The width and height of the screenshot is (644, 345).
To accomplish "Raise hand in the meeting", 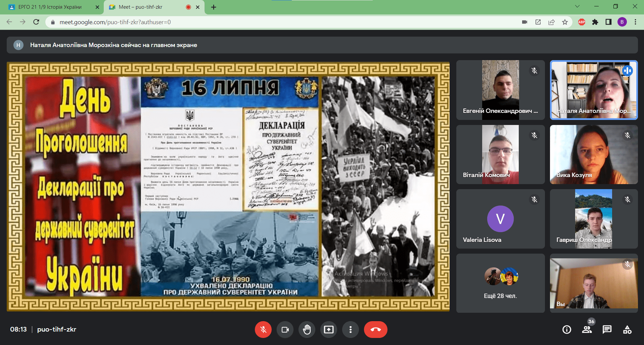I will pos(307,330).
